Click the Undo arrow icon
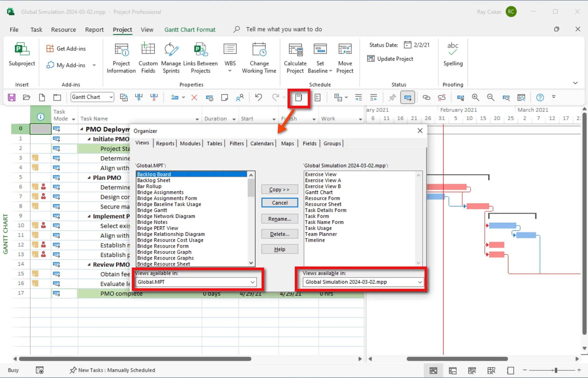588x378 pixels. [x=258, y=97]
